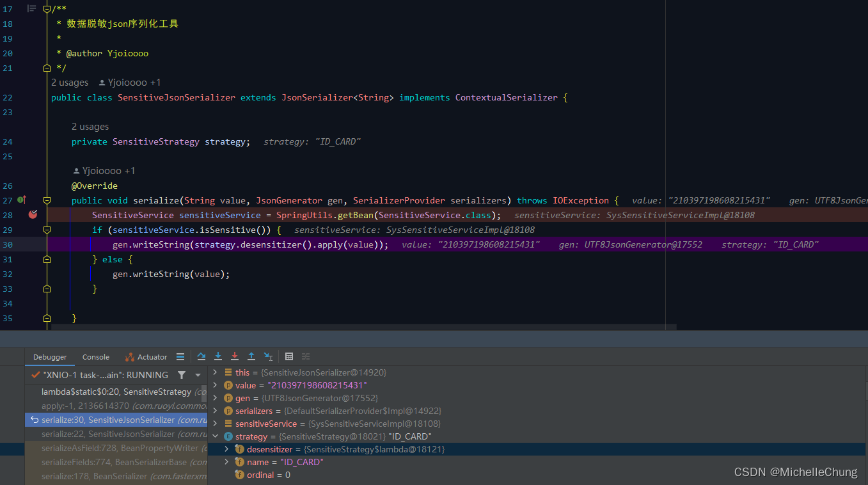Click the author person icon above class declaration

(102, 83)
